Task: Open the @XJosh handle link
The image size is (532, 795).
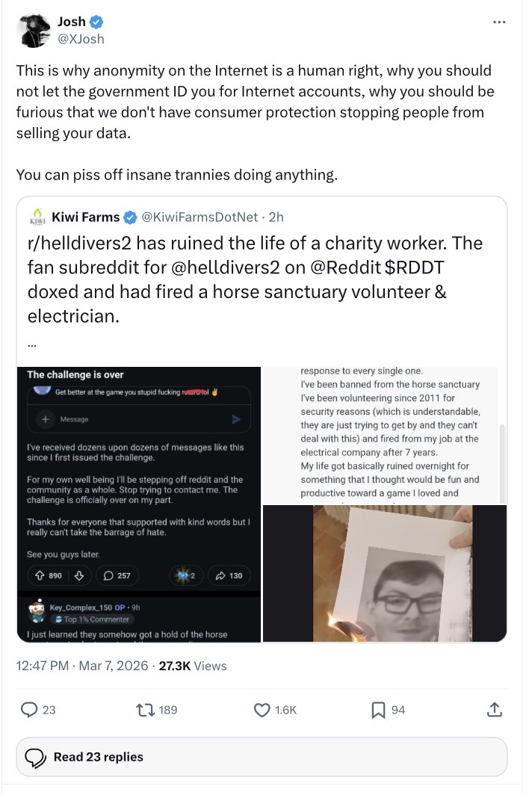Action: 81,39
